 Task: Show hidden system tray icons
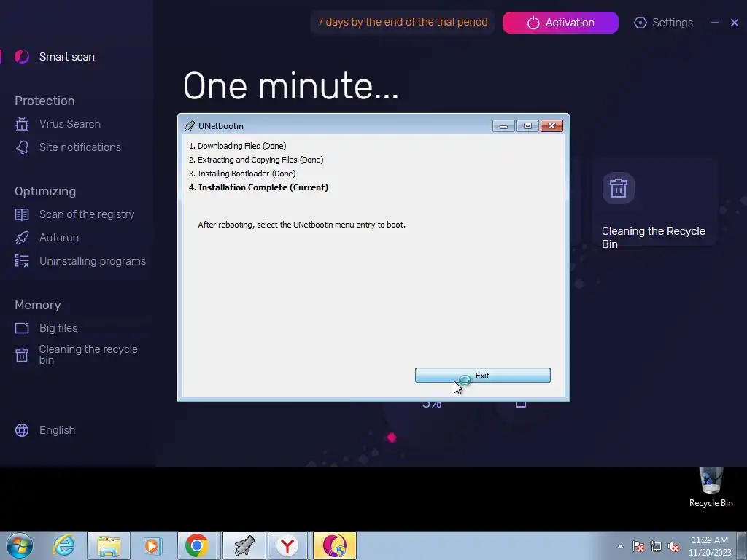point(620,547)
